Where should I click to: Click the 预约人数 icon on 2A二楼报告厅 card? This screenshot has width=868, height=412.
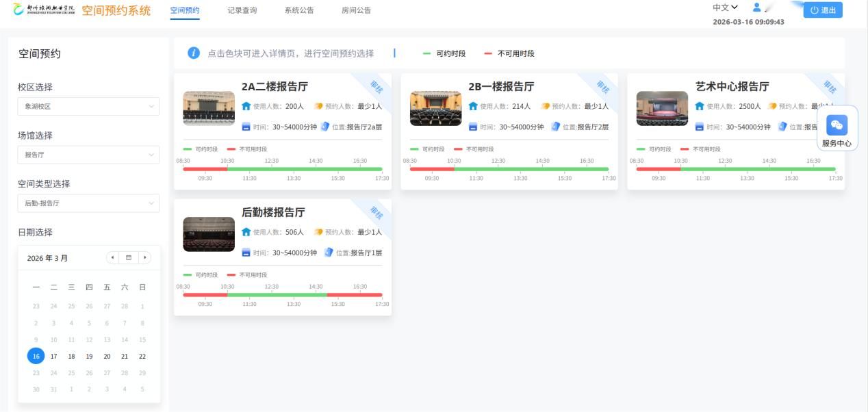point(318,106)
